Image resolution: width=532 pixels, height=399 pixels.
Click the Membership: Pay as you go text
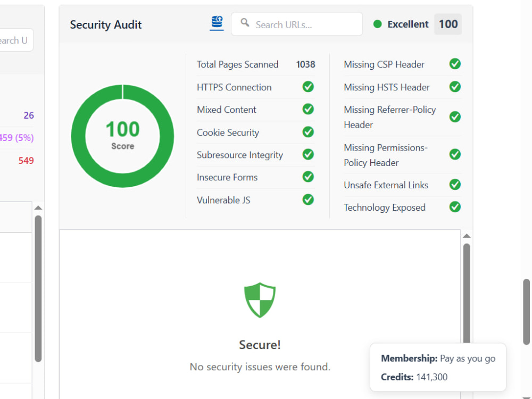[x=438, y=358]
